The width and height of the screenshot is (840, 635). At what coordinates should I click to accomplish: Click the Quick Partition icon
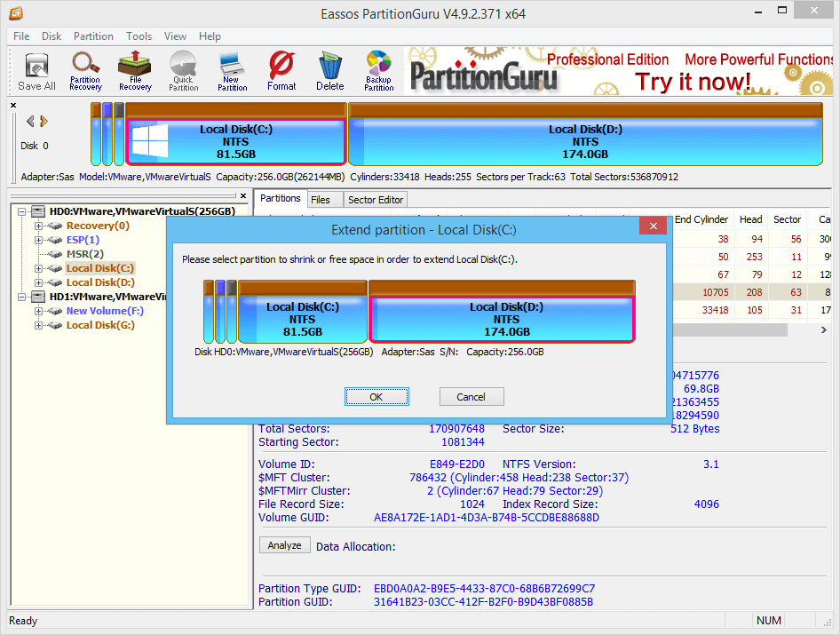point(183,71)
